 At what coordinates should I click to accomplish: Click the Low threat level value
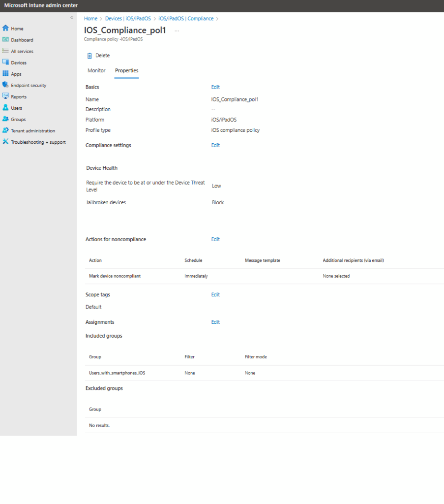[216, 186]
